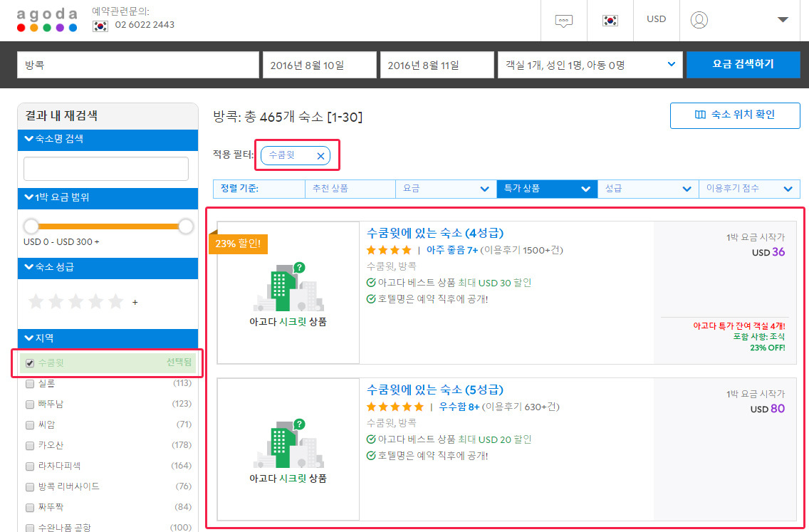Sort by 특가 상품 tab

click(x=547, y=189)
